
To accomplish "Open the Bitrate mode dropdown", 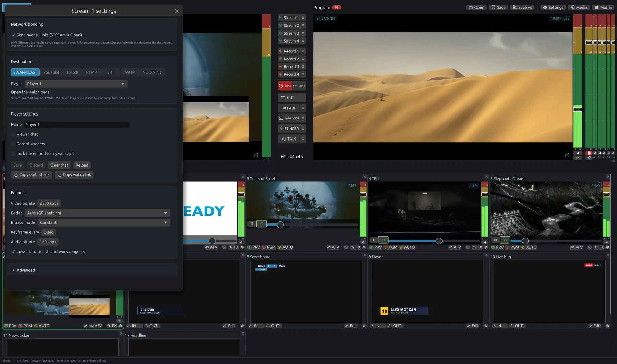I will (x=104, y=222).
